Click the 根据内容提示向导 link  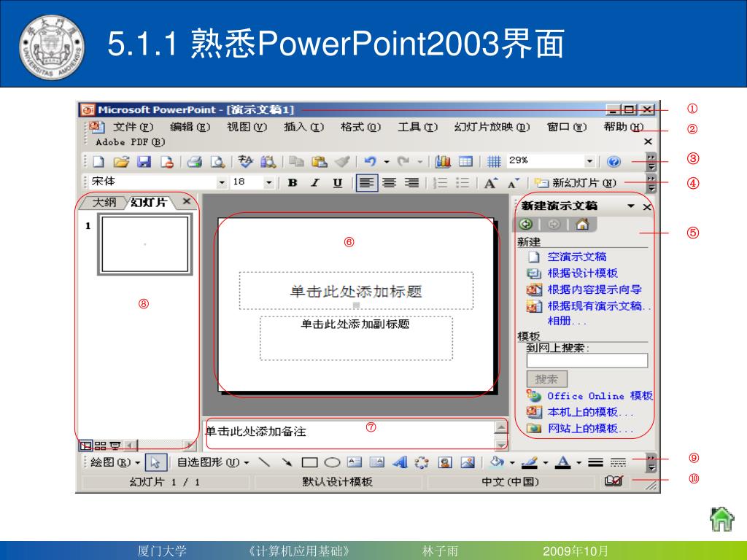pyautogui.click(x=594, y=289)
